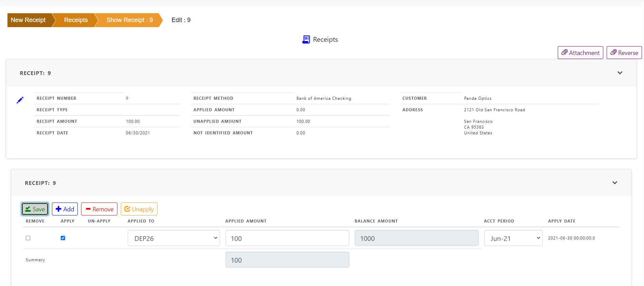
Task: Collapse the lower Receipt: 9 panel chevron
Action: 614,183
